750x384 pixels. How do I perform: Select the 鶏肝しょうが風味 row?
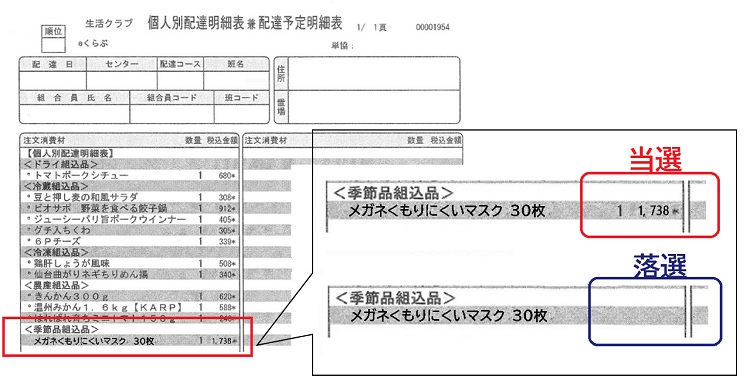pos(130,263)
